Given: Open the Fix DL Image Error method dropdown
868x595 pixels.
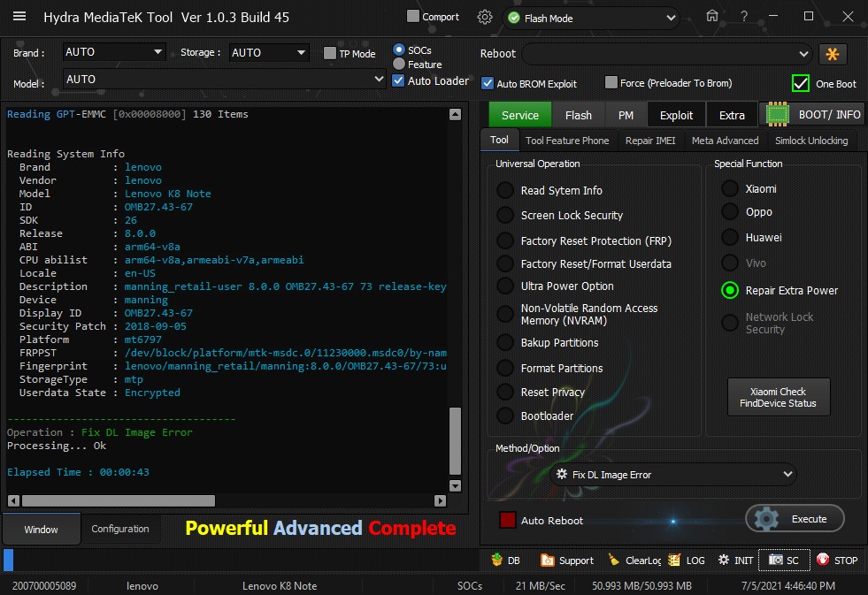Looking at the screenshot, I should coord(673,475).
